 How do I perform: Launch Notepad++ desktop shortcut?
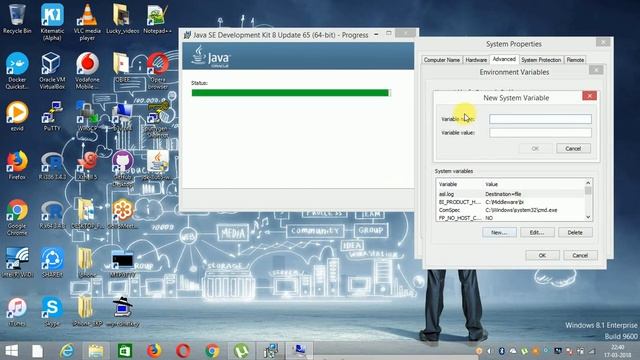157,18
